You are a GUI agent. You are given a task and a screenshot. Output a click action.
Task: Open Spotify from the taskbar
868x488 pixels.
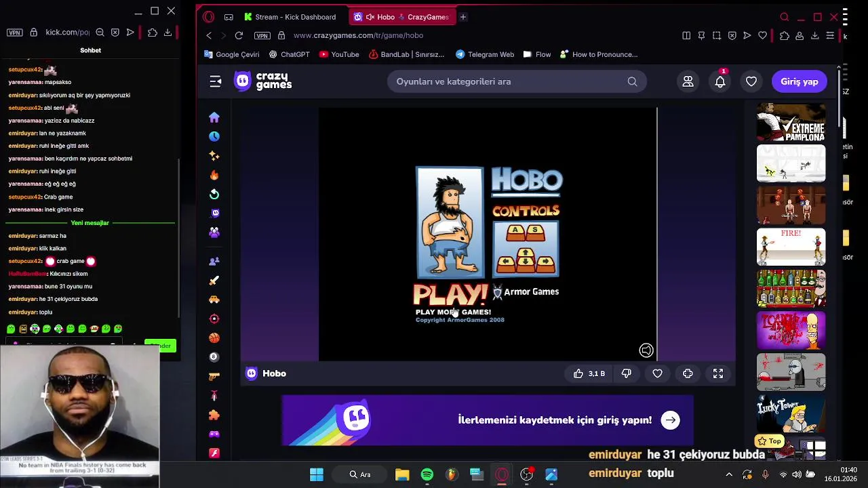click(x=427, y=474)
